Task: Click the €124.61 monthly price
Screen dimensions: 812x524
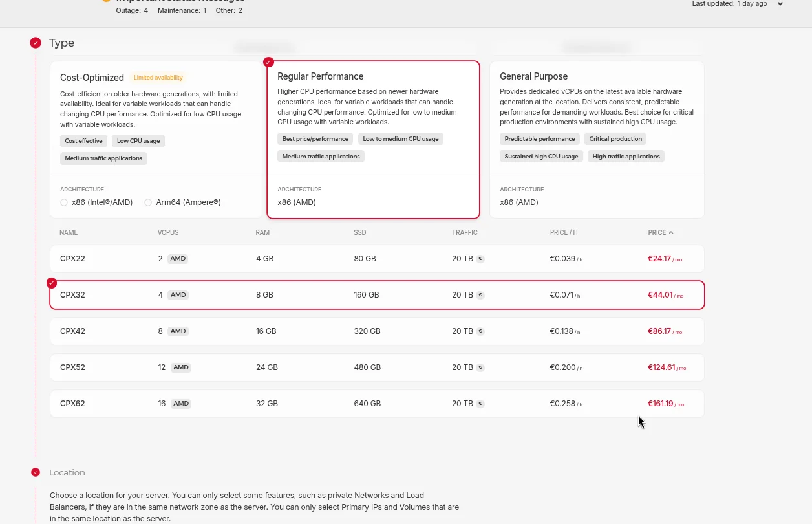Action: click(x=667, y=367)
